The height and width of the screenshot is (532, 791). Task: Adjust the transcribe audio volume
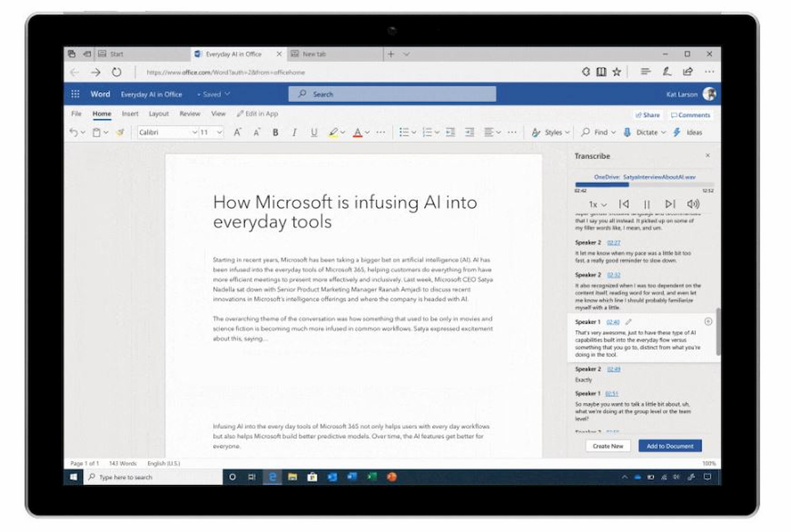coord(693,205)
